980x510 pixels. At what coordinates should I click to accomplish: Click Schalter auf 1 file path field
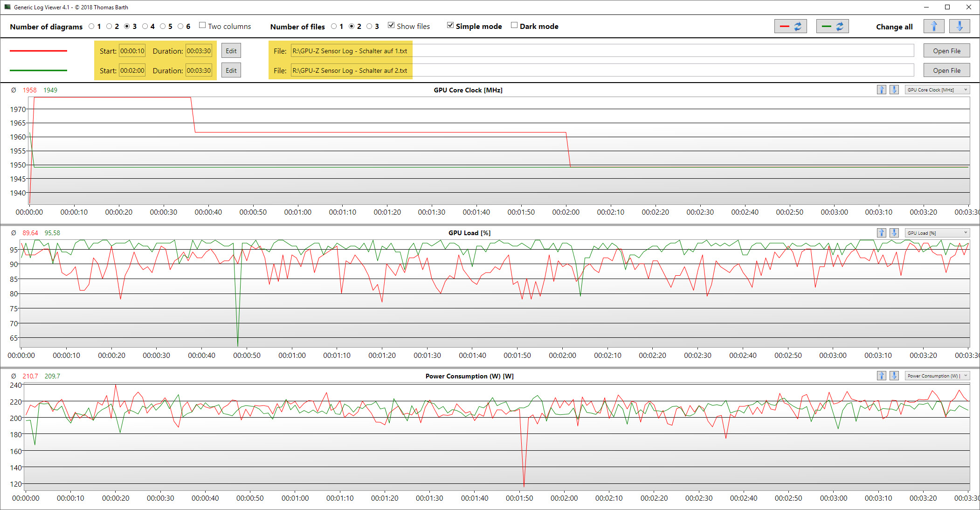tap(601, 51)
